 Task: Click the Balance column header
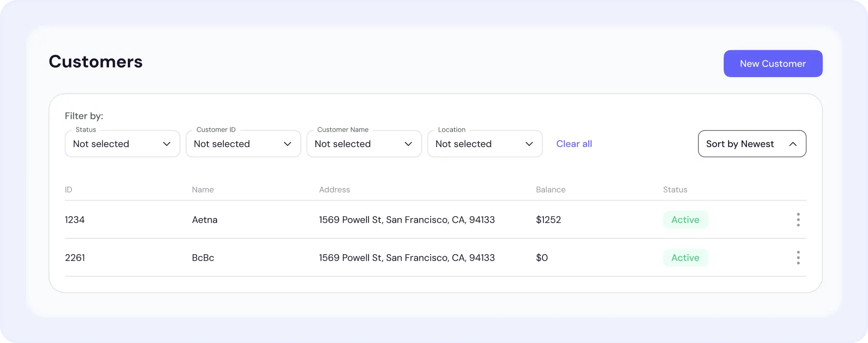551,190
